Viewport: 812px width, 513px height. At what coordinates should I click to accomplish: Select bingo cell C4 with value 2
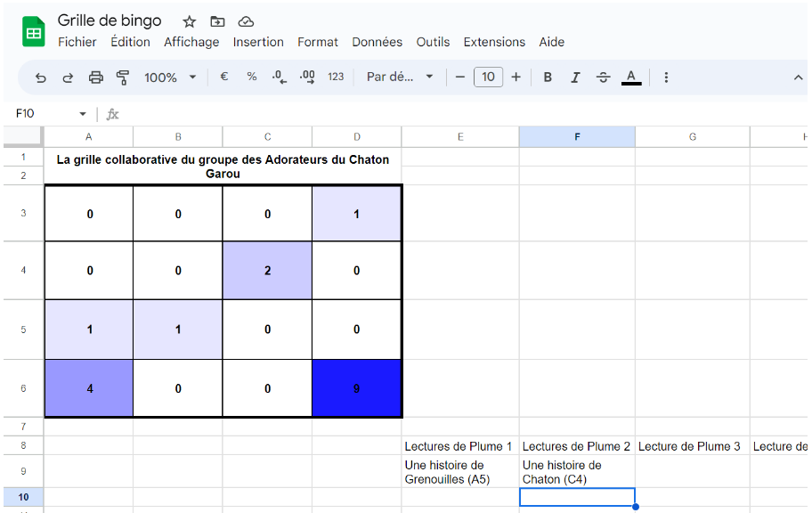[x=267, y=270]
